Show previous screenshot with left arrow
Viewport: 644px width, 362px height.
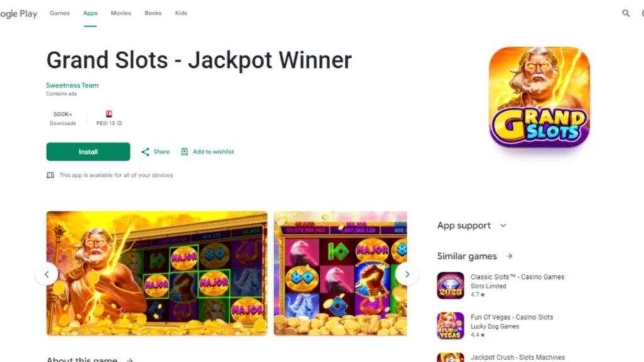point(47,274)
